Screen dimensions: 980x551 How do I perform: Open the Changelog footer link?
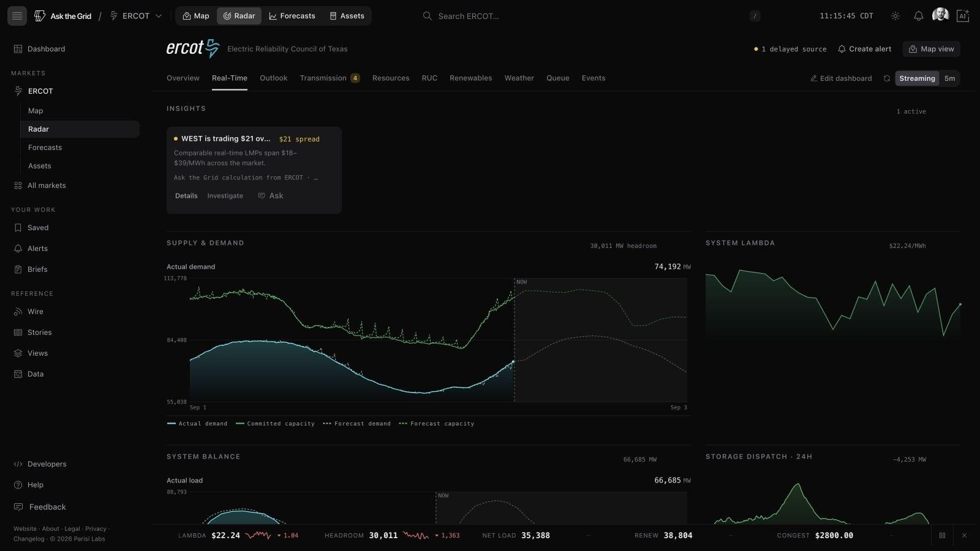(x=29, y=539)
